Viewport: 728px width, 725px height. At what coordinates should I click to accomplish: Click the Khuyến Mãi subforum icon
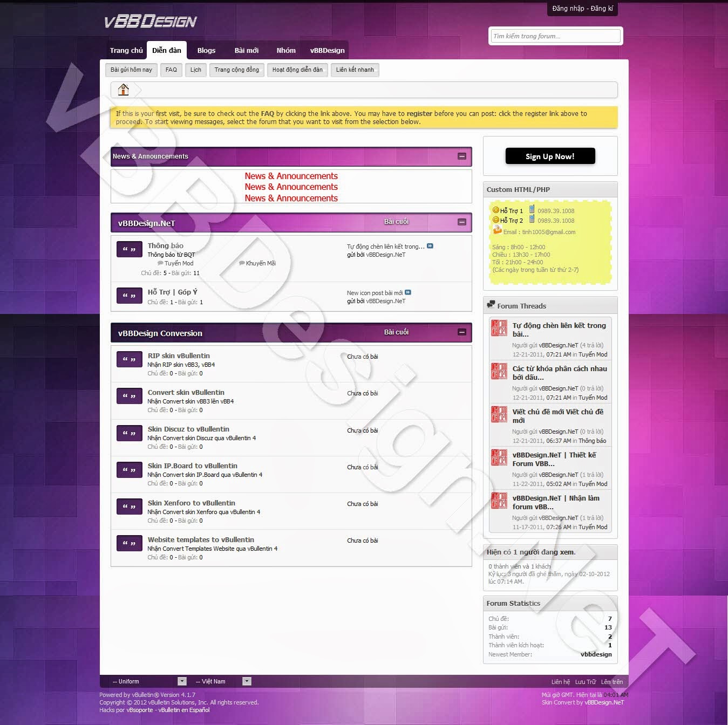point(242,263)
